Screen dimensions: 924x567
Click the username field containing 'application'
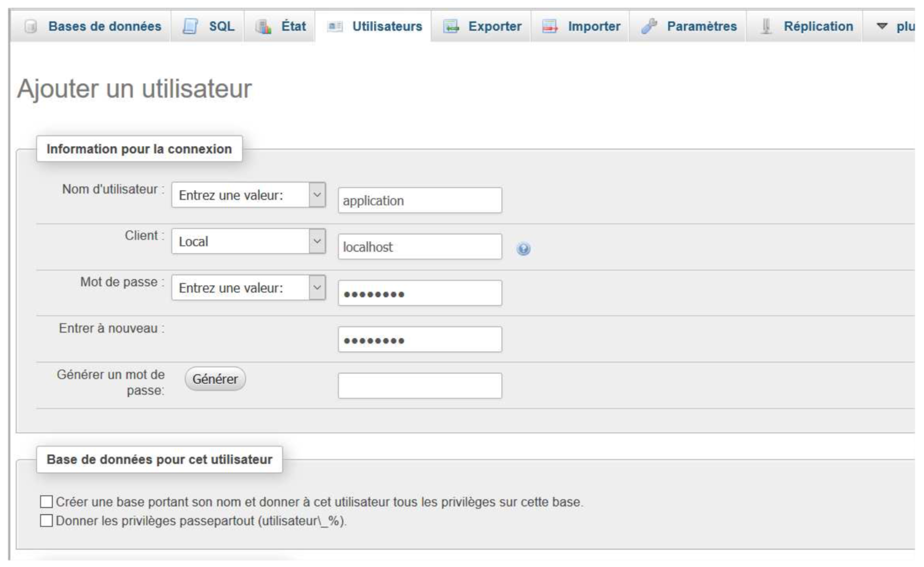coord(420,201)
